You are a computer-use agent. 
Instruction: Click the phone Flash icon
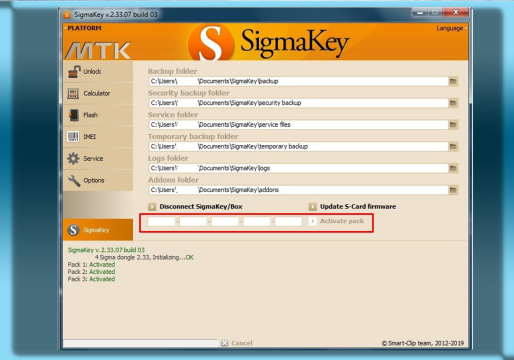(x=74, y=115)
